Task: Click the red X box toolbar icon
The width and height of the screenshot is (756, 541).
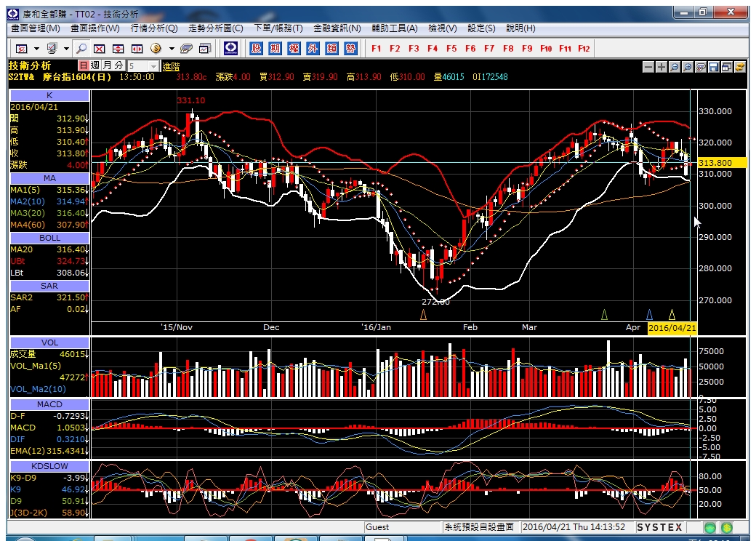Action: 100,49
